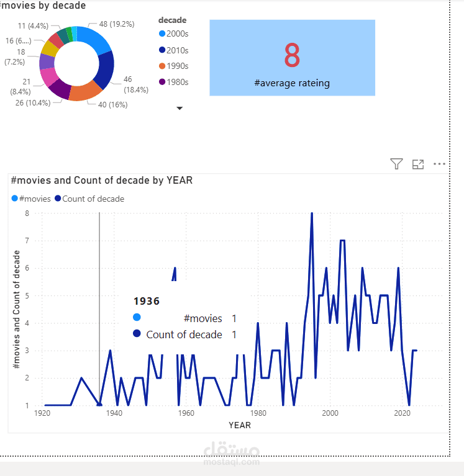This screenshot has height=476, width=464.
Task: Open the More options ellipsis menu
Action: coord(439,164)
